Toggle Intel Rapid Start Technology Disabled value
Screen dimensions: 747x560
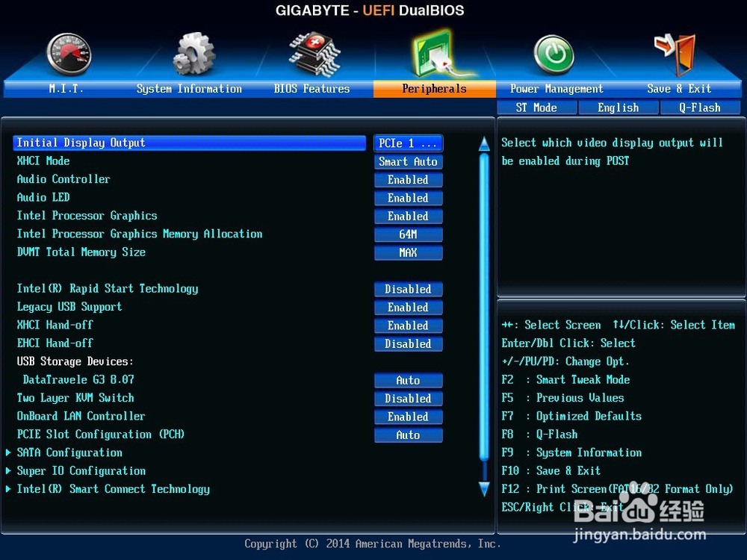pos(409,289)
